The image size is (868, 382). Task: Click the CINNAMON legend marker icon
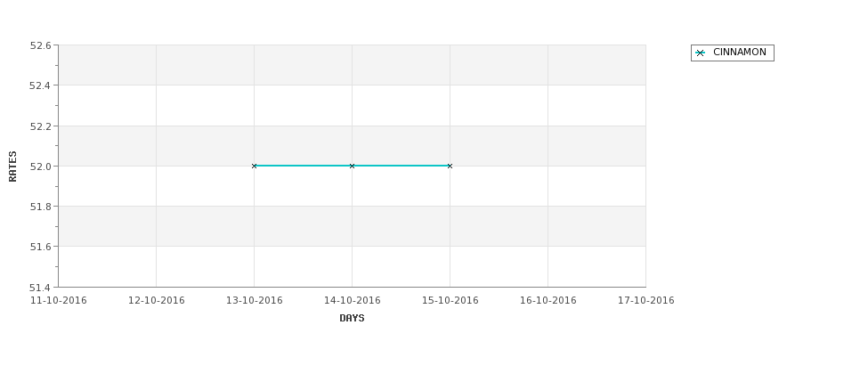click(x=700, y=53)
